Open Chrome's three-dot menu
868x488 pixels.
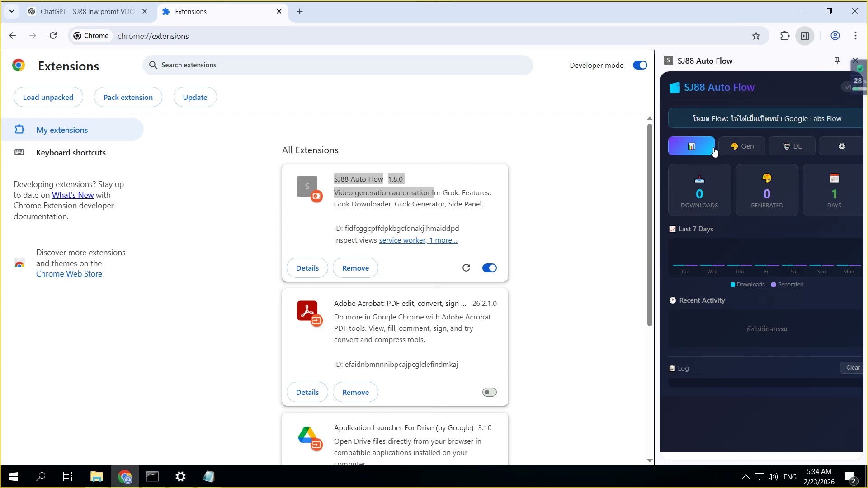point(855,36)
